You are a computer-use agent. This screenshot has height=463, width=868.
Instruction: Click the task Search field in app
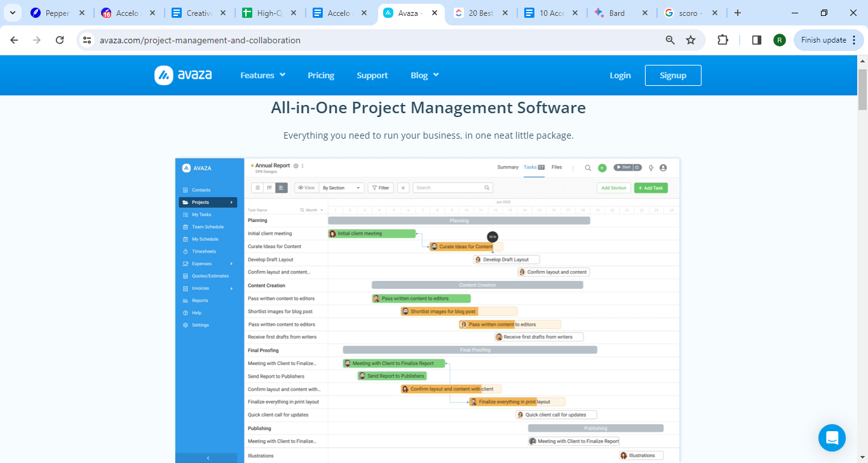pyautogui.click(x=453, y=188)
